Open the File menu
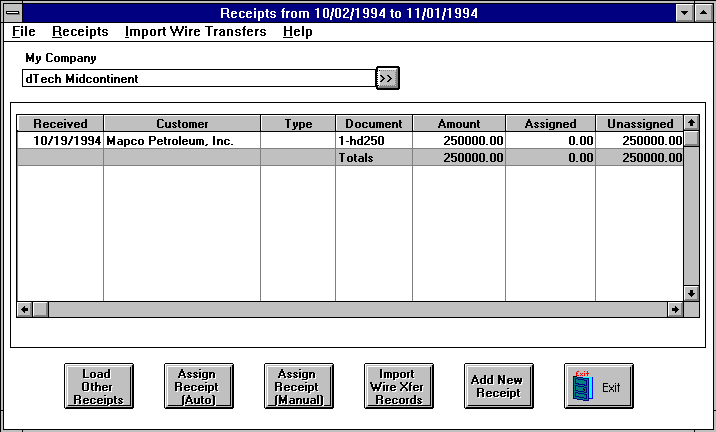The height and width of the screenshot is (432, 716). pyautogui.click(x=23, y=32)
